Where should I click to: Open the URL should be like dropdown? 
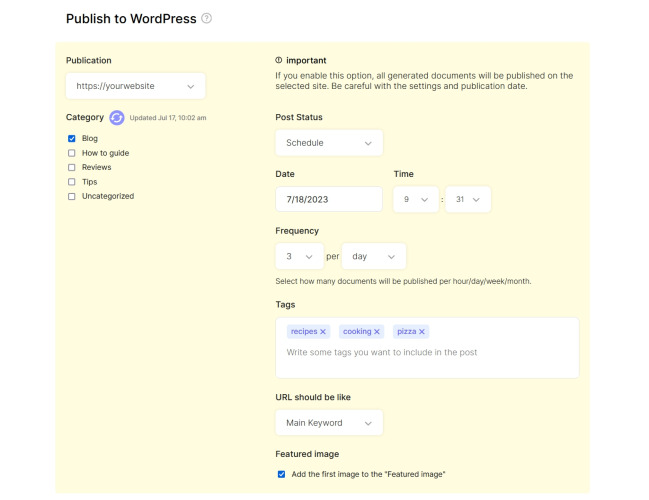pyautogui.click(x=329, y=423)
